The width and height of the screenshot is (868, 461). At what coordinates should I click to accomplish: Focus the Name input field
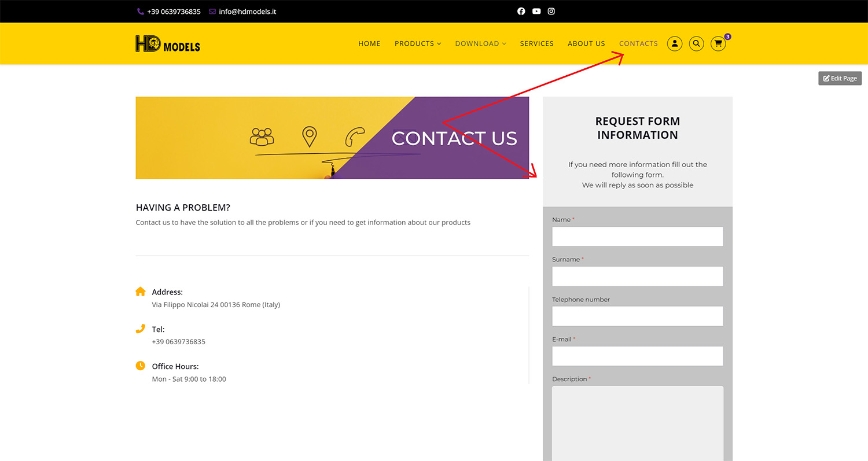click(x=637, y=237)
